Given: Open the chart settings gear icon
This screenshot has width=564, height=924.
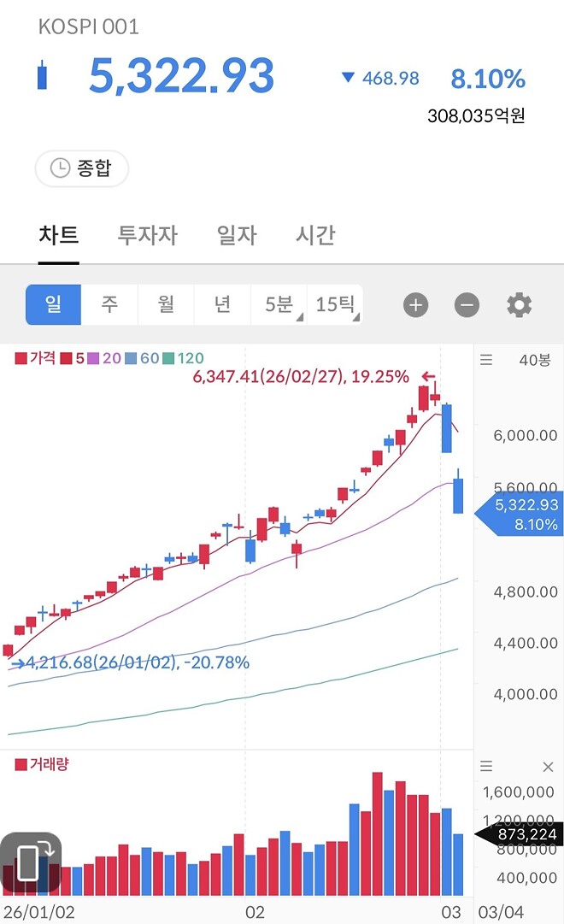Looking at the screenshot, I should [x=518, y=304].
